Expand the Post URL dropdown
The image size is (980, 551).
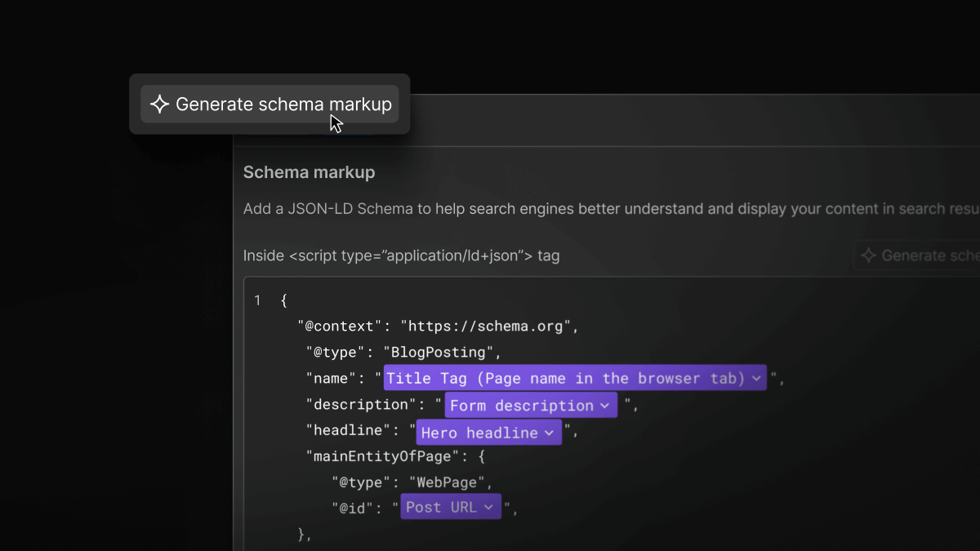tap(488, 506)
